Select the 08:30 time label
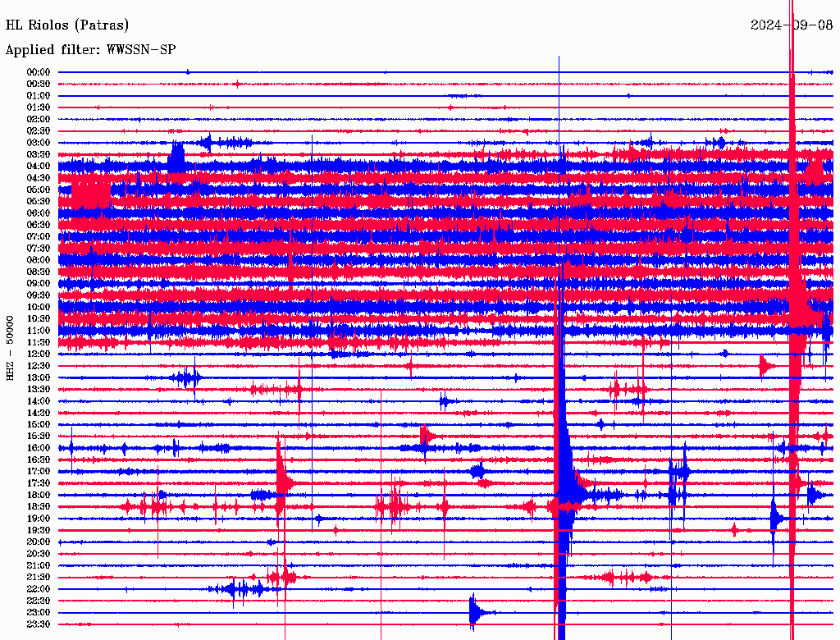Screen dimensions: 840x640 tap(39, 272)
